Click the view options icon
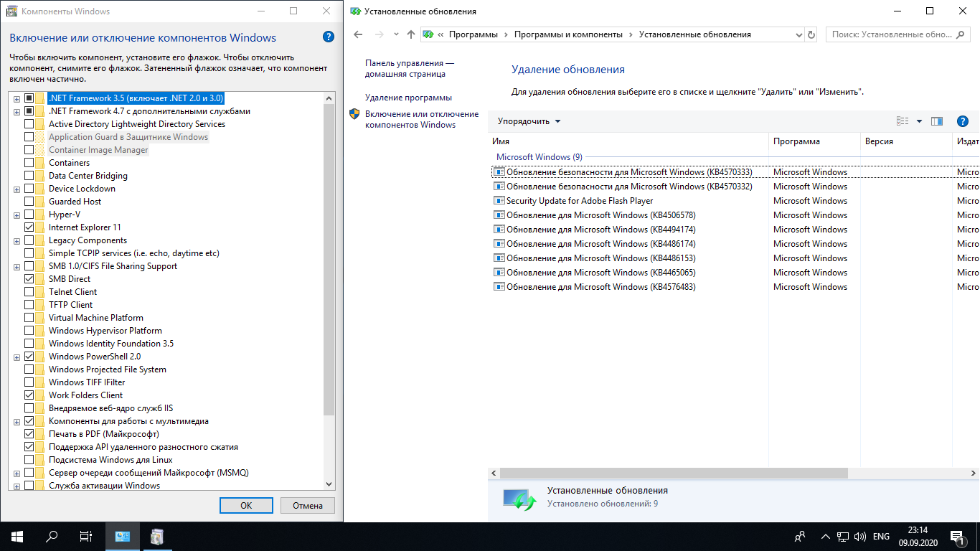This screenshot has height=551, width=980. 903,121
